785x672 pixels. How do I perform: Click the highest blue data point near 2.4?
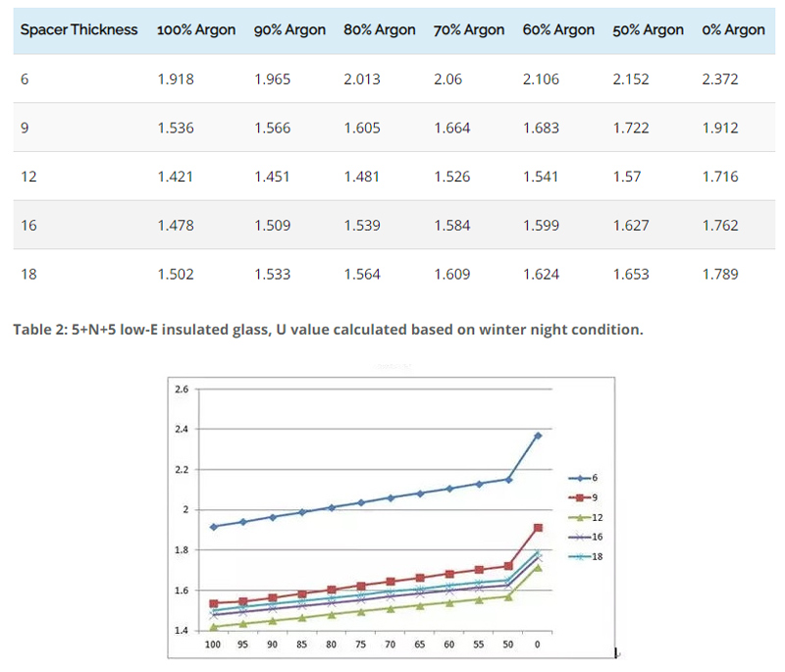click(538, 435)
